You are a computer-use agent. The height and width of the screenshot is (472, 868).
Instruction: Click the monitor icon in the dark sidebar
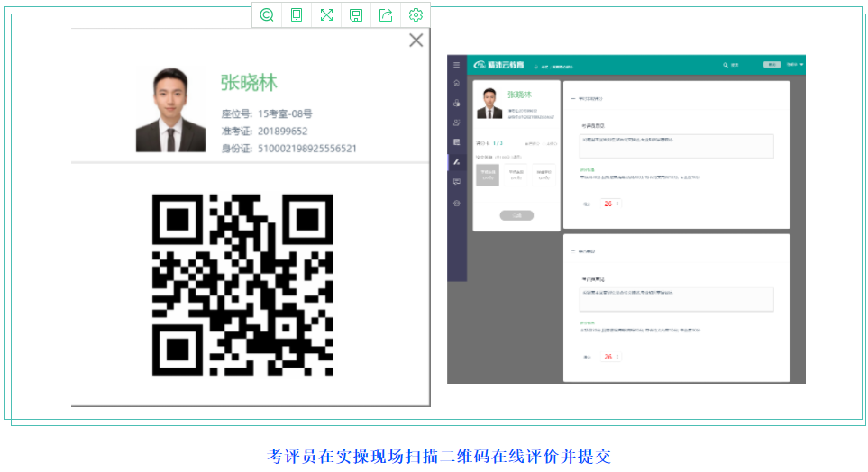pyautogui.click(x=457, y=181)
